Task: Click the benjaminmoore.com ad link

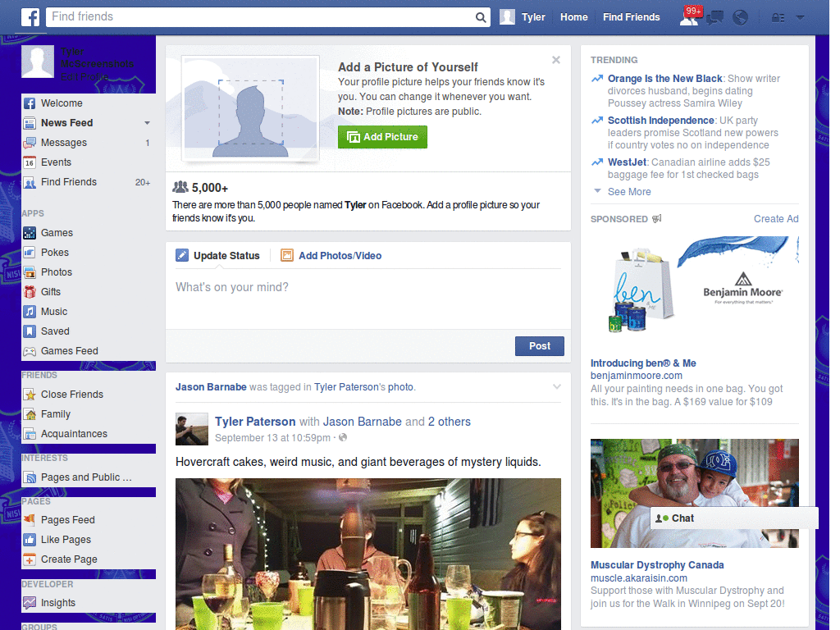Action: point(637,376)
